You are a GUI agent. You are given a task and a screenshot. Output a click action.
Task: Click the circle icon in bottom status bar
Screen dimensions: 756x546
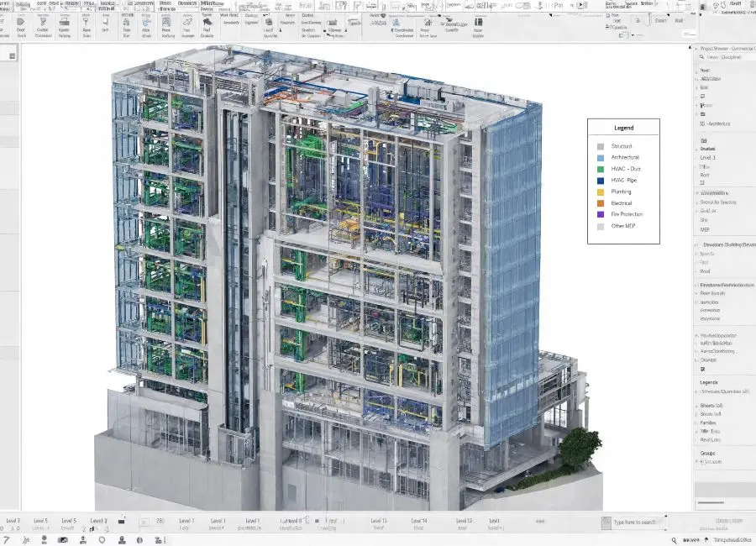(x=102, y=540)
